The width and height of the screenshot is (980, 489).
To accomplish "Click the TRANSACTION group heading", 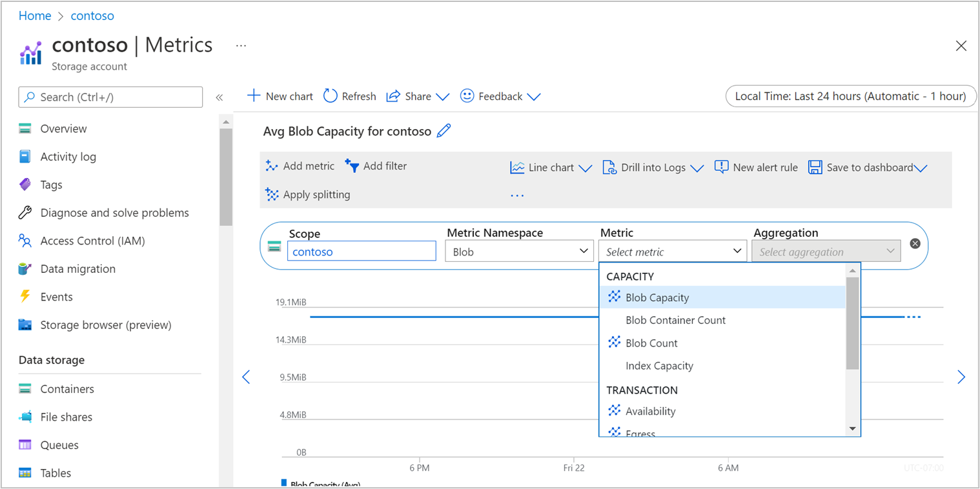I will pos(642,390).
